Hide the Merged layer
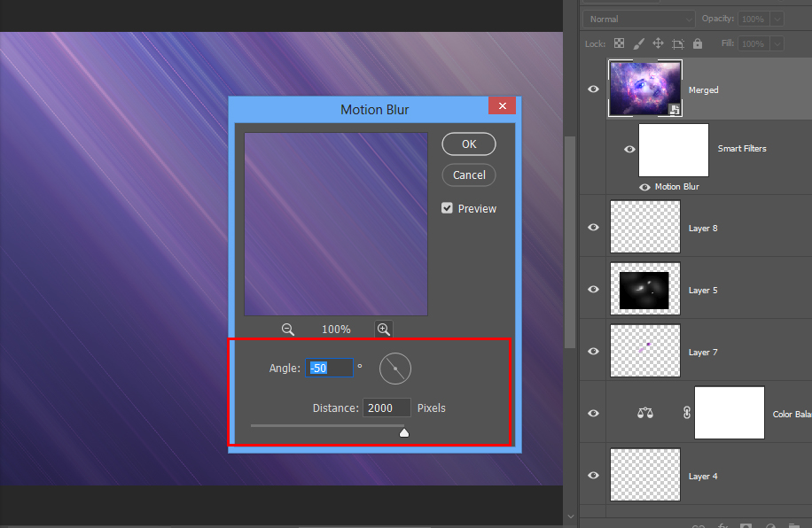 click(594, 89)
